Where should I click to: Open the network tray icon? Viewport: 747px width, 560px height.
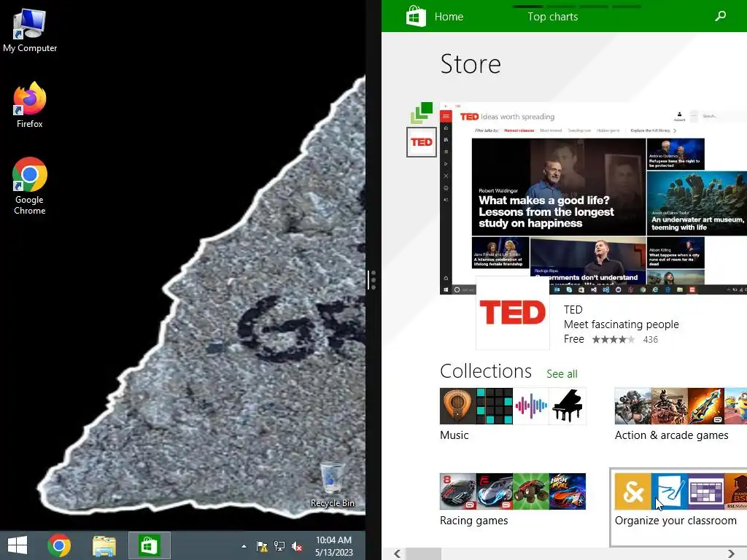tap(279, 546)
